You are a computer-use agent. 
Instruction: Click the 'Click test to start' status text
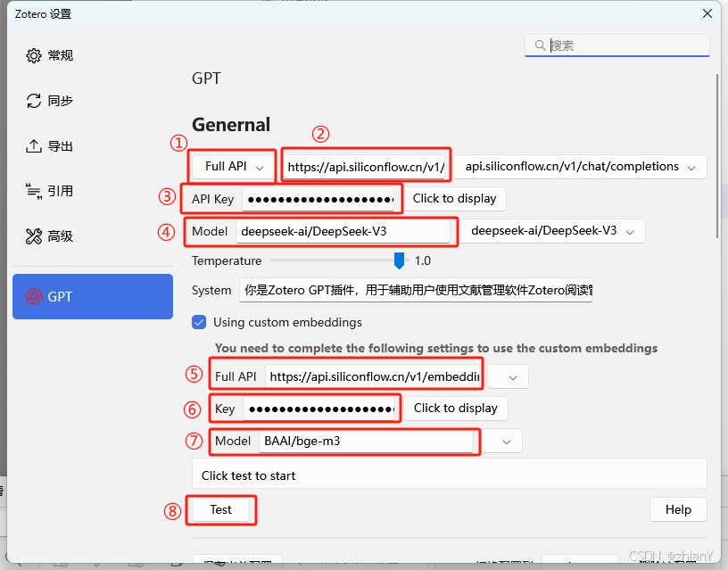(x=248, y=475)
